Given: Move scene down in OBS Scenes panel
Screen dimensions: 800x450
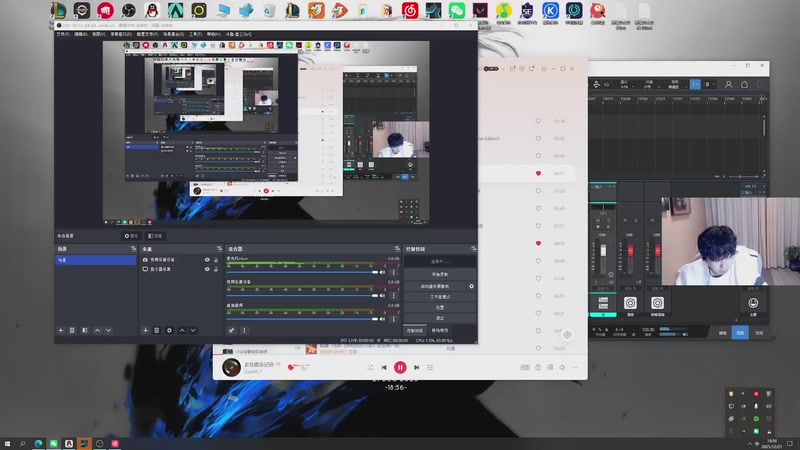Looking at the screenshot, I should tap(109, 331).
